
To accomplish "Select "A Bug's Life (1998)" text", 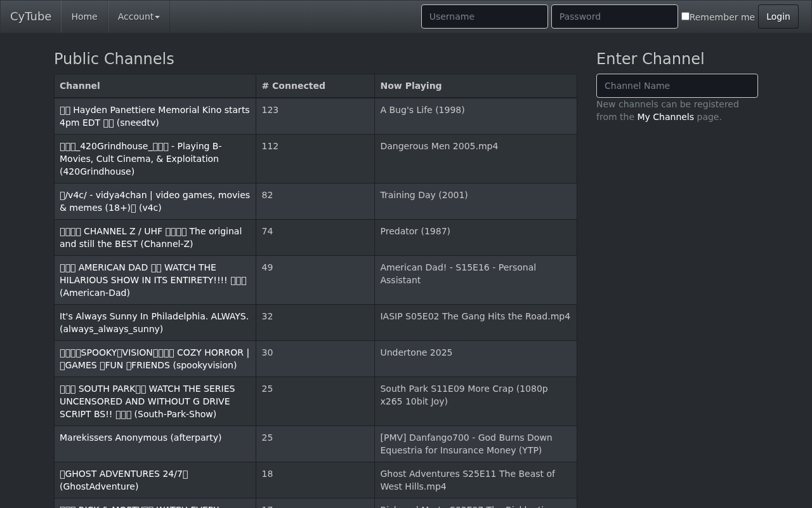I will [x=422, y=110].
